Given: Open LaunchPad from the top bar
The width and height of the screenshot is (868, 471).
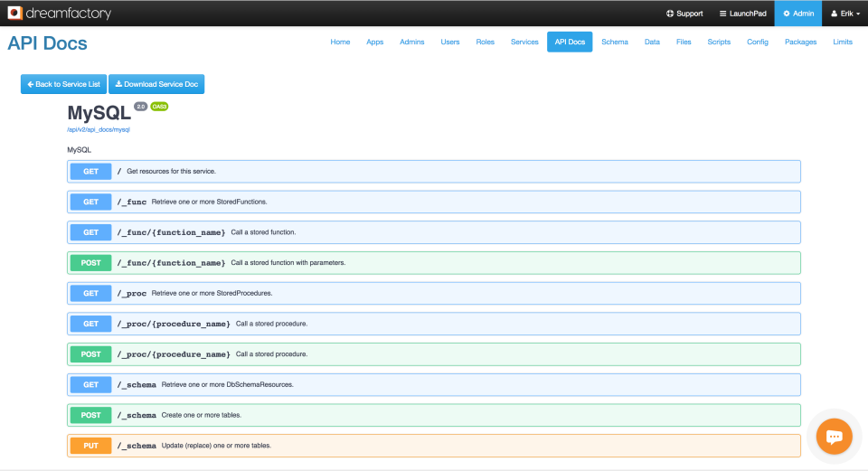Looking at the screenshot, I should coord(742,14).
